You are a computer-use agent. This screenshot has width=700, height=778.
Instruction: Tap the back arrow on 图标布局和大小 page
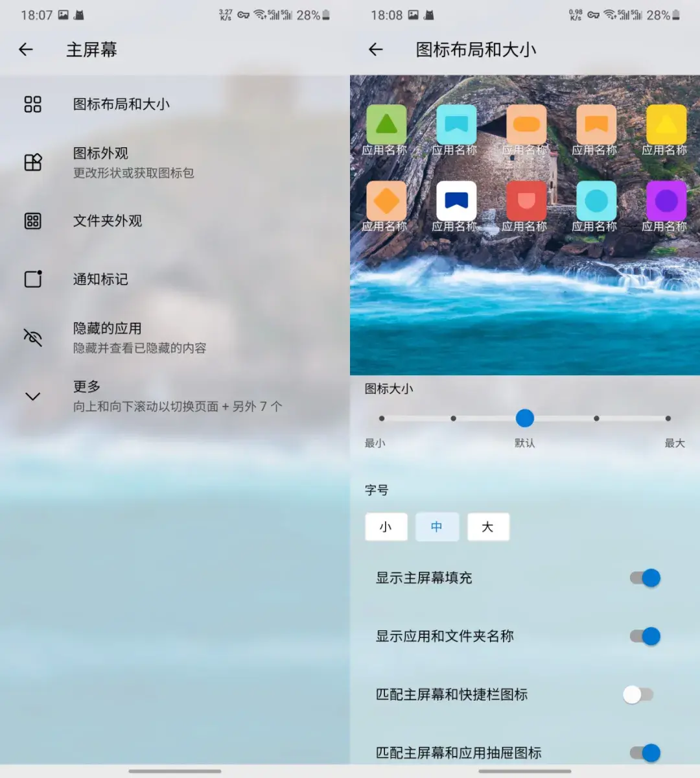click(x=375, y=50)
